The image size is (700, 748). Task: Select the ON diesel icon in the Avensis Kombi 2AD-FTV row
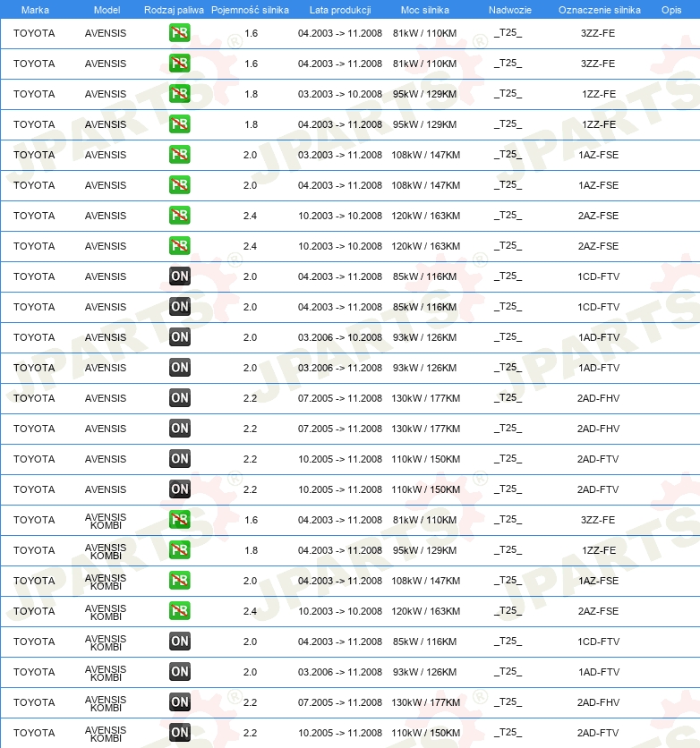point(179,733)
